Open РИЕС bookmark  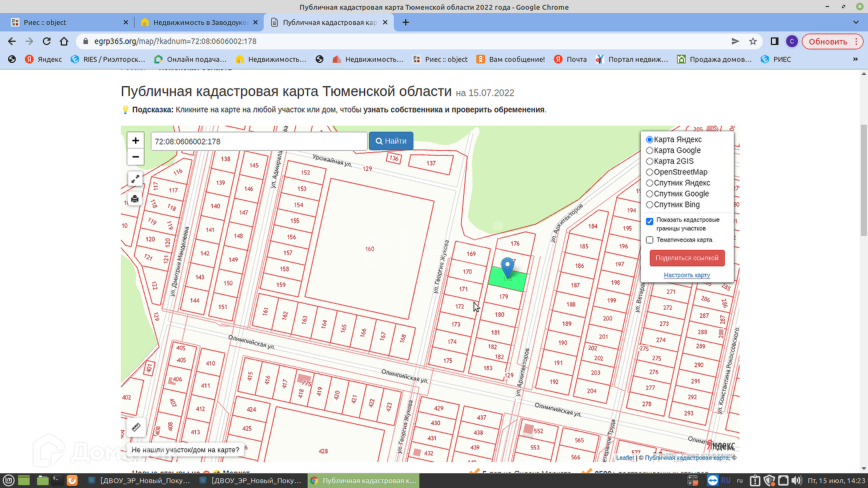pos(776,59)
